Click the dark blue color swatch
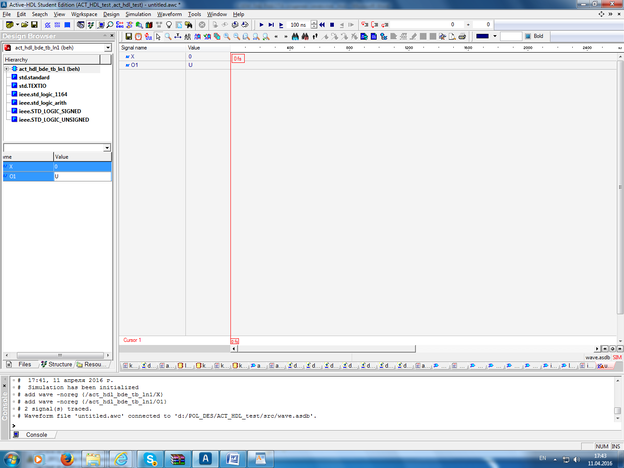Screen dimensions: 624x468 point(483,36)
